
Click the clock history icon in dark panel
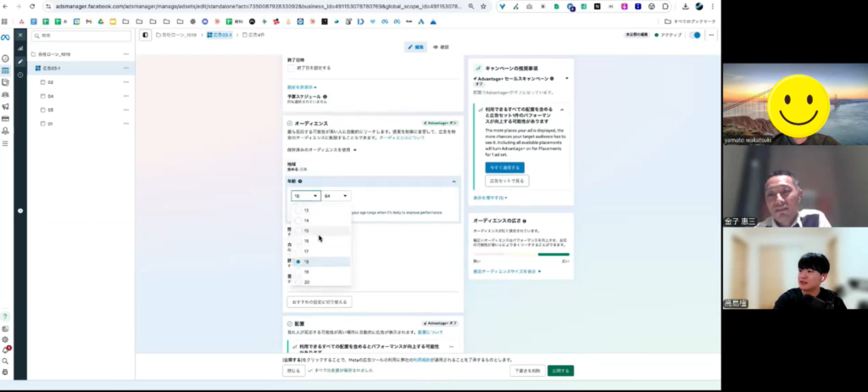point(20,75)
